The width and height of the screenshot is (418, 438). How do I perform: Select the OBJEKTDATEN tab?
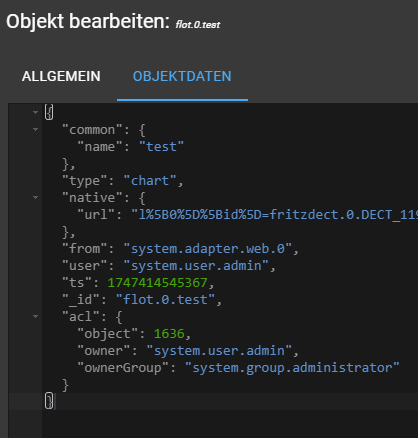point(182,76)
